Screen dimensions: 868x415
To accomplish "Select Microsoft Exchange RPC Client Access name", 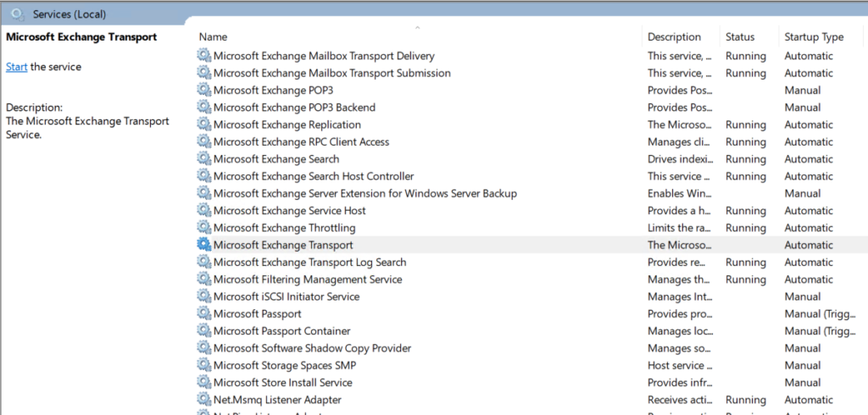I will (301, 141).
